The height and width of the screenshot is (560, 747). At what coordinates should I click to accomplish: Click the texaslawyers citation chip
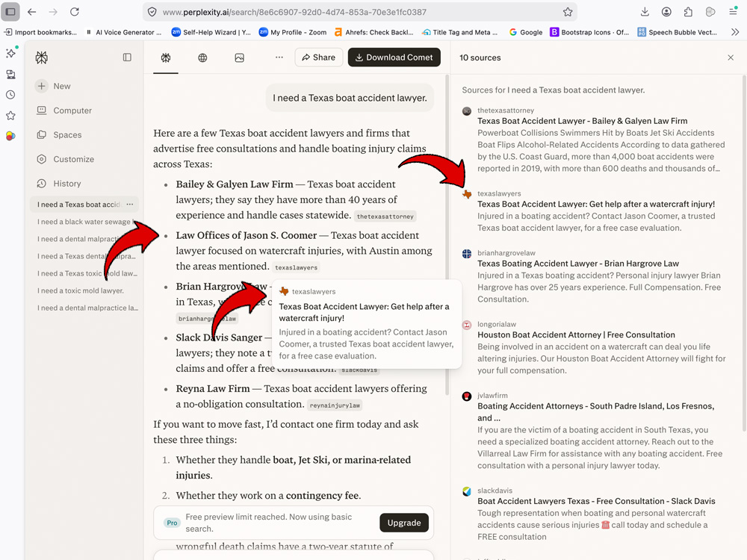(x=296, y=267)
